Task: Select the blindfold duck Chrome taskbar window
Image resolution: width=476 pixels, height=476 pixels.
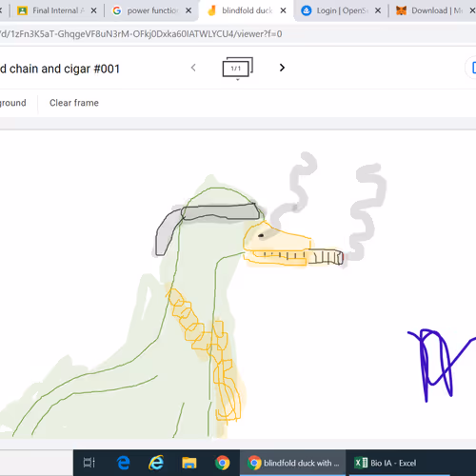Action: (292, 463)
